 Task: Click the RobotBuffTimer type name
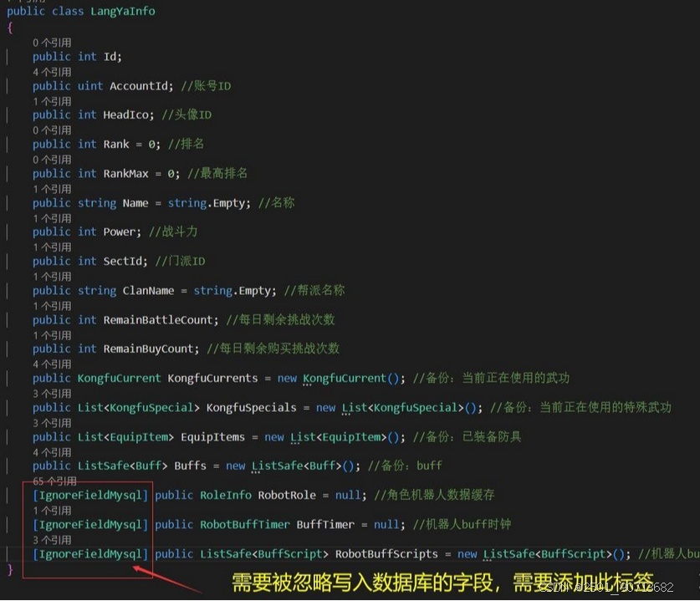pyautogui.click(x=245, y=525)
